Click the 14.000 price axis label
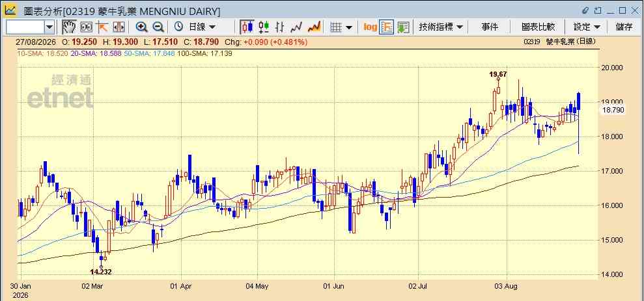 coord(612,274)
